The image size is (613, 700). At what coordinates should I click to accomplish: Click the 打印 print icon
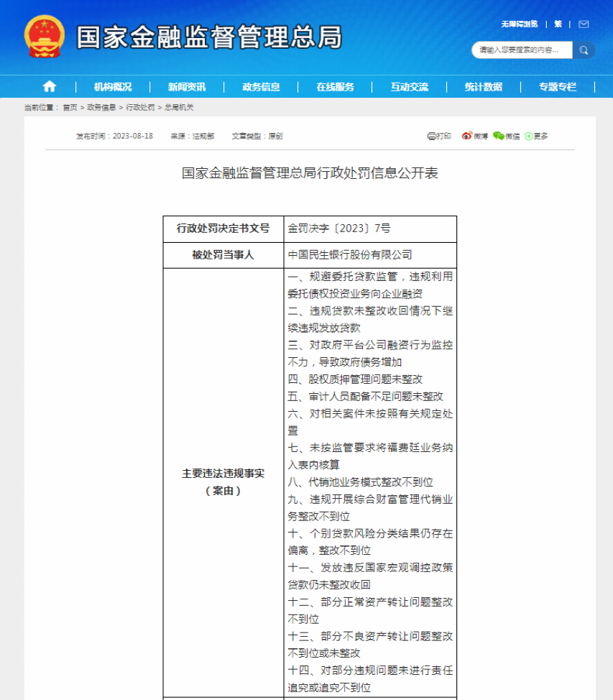coord(432,136)
